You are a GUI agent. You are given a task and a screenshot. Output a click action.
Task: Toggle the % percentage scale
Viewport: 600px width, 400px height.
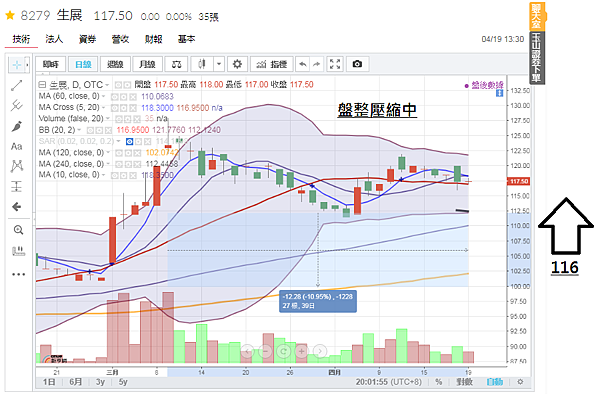point(439,382)
